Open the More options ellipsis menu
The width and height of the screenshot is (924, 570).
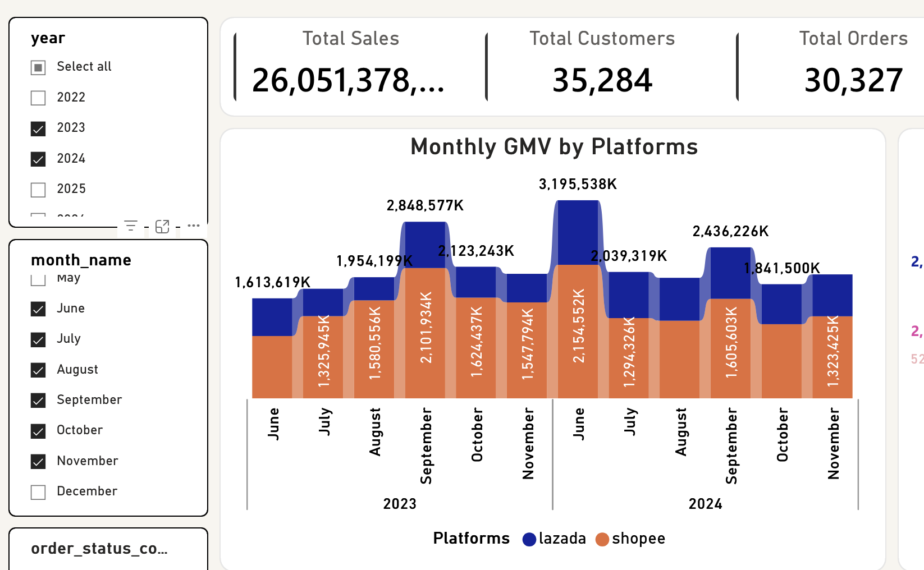(194, 225)
